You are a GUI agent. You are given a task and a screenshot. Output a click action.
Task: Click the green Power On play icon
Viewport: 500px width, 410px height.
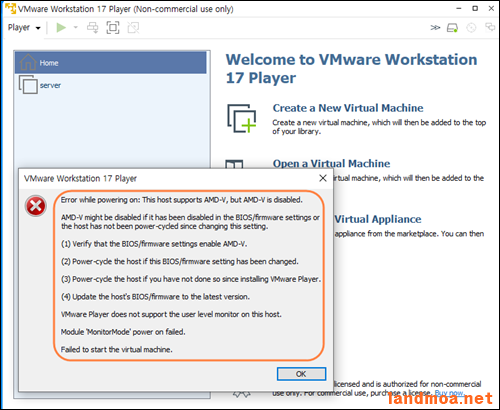tap(61, 27)
